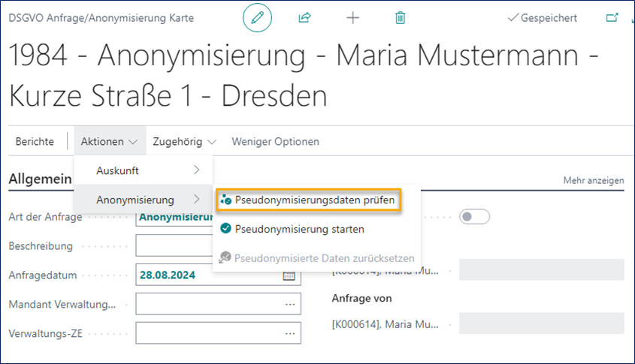Click the Mehr anzeigen link
Image resolution: width=635 pixels, height=364 pixels.
(x=594, y=180)
